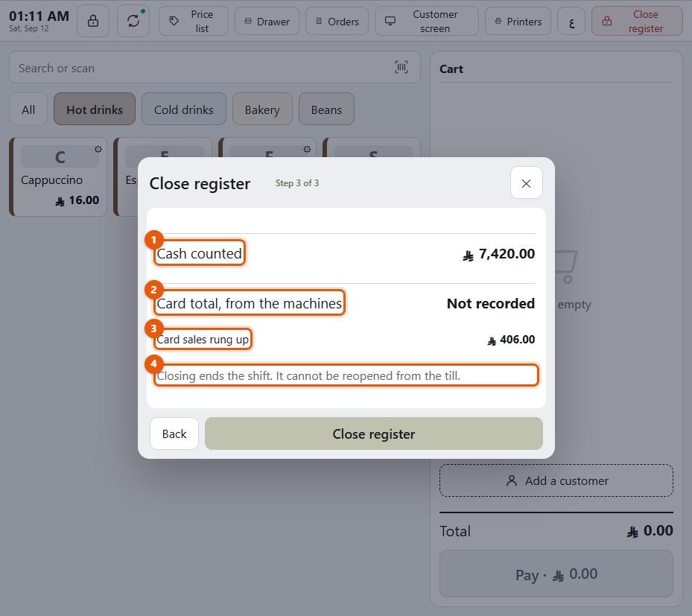Click the 01:11 AM clock

(39, 16)
